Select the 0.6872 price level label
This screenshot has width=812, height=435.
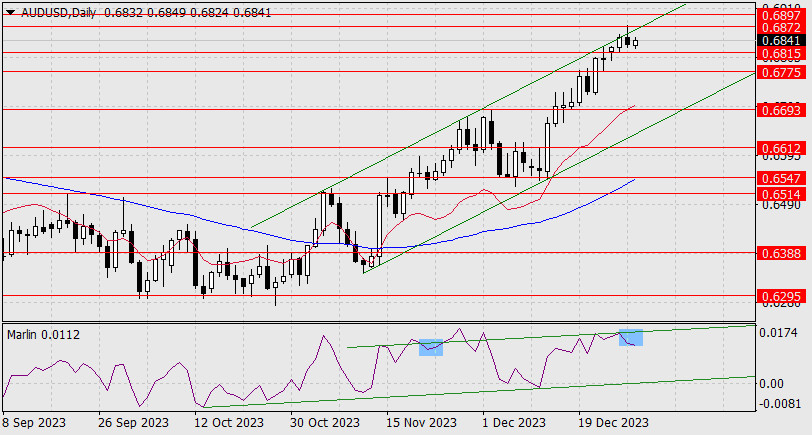click(782, 27)
